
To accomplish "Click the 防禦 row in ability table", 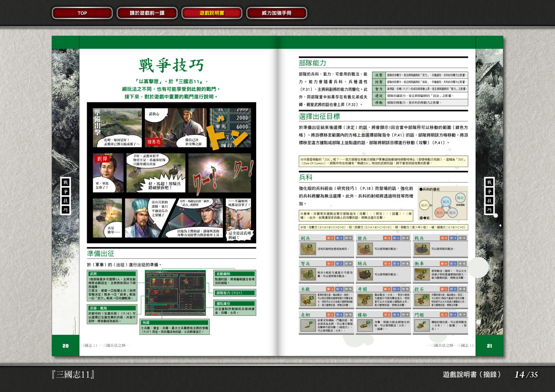I will coord(420,82).
